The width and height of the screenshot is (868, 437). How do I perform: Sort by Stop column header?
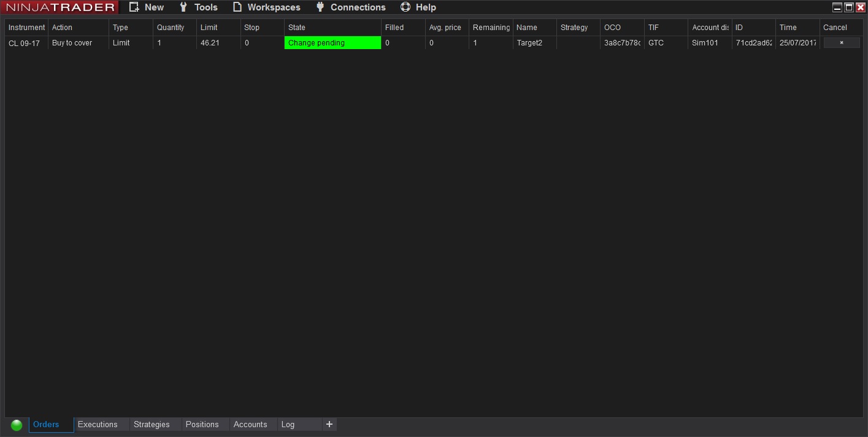click(x=263, y=28)
